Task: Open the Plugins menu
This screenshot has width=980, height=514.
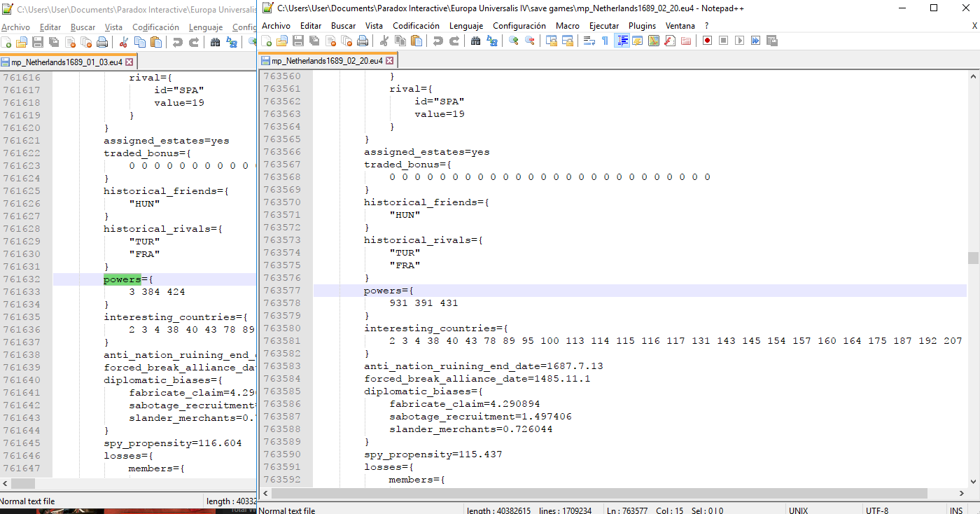Action: click(642, 26)
